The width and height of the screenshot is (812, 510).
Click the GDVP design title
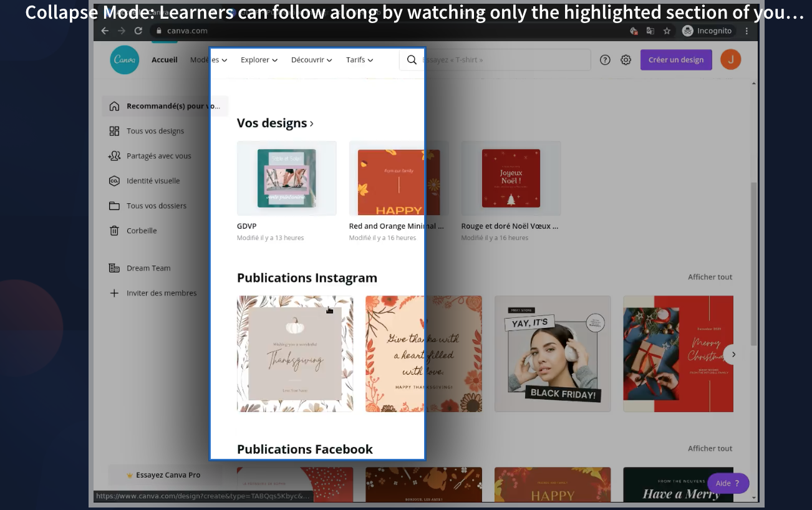click(x=246, y=226)
